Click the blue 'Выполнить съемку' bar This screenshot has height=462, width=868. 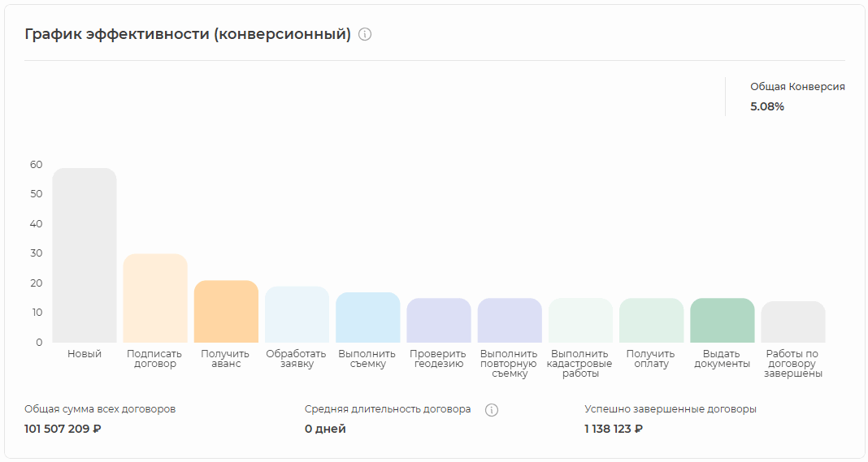click(367, 317)
